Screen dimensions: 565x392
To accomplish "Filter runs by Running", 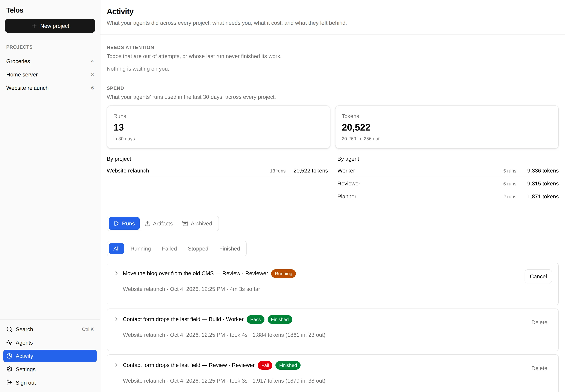I will click(141, 249).
